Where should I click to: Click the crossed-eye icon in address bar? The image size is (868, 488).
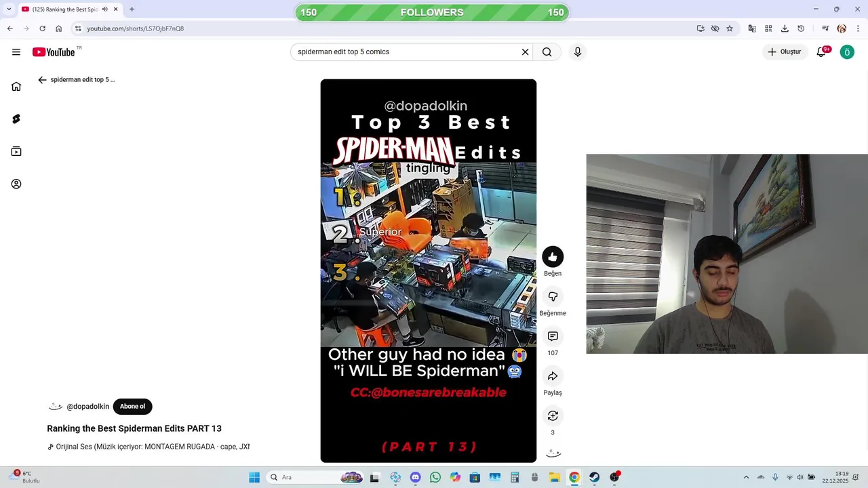(715, 28)
